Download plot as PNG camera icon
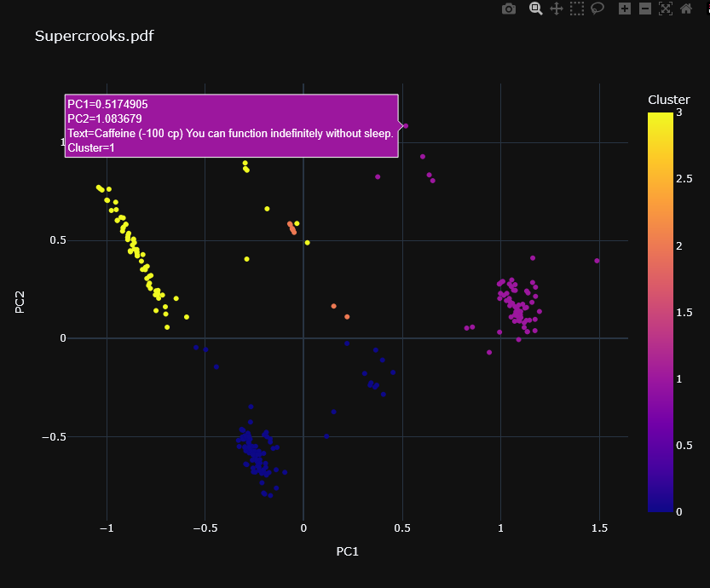710x588 pixels. pos(509,9)
